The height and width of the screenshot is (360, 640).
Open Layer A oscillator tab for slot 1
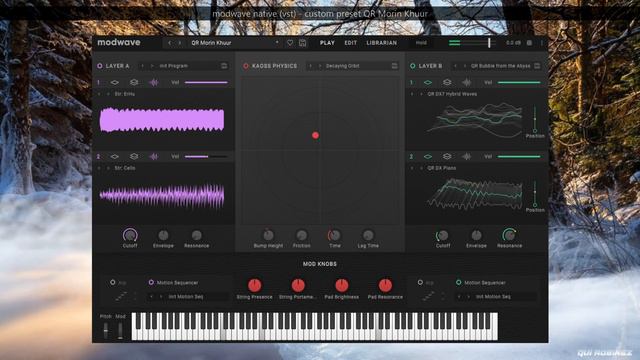click(115, 82)
